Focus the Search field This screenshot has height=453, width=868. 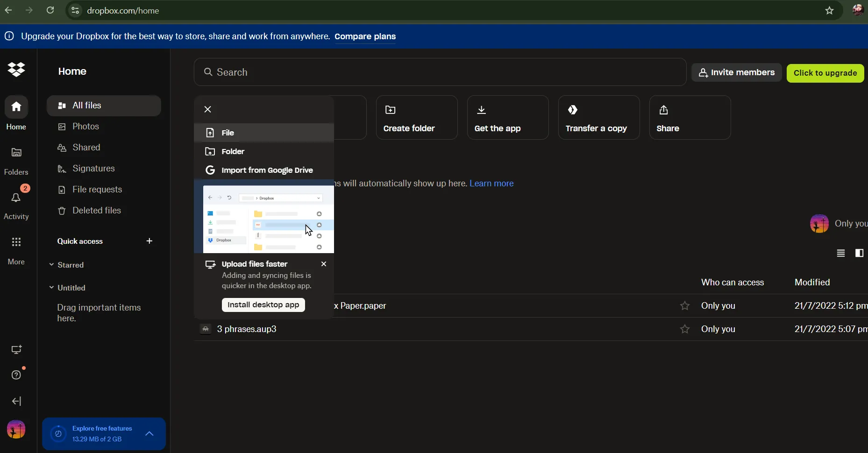tap(440, 72)
